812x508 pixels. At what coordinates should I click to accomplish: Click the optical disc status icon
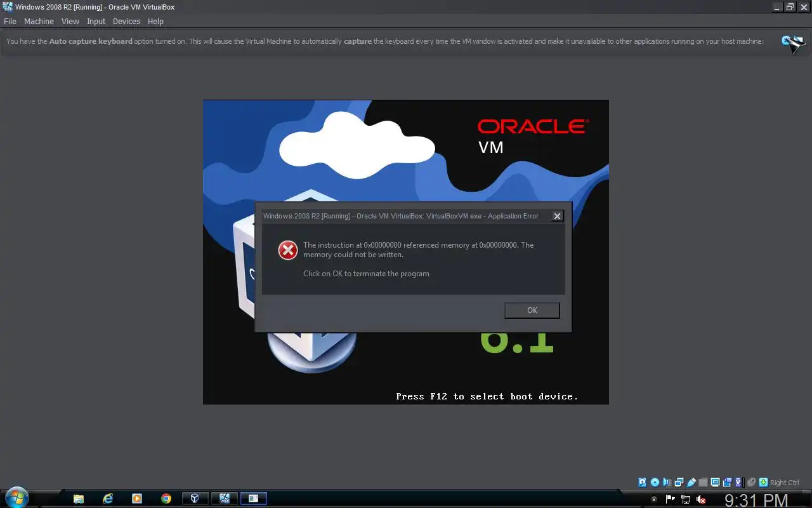[655, 483]
